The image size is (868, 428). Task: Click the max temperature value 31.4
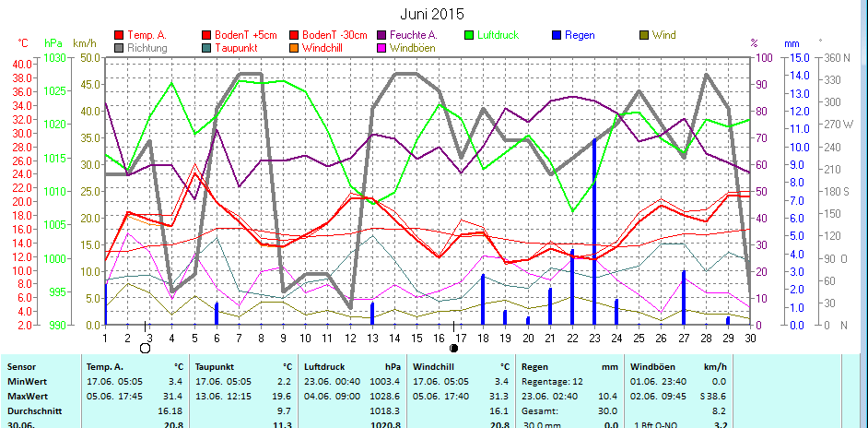pyautogui.click(x=172, y=397)
